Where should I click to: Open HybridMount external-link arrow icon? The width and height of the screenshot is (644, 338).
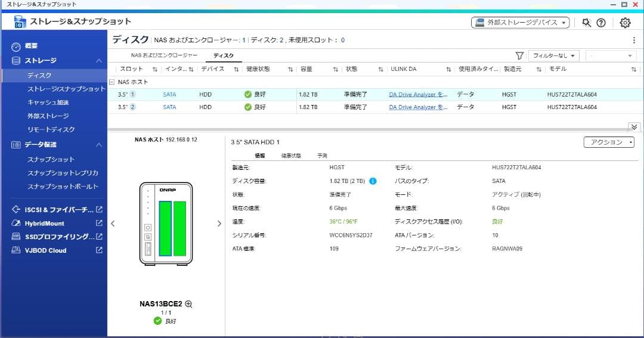point(99,223)
